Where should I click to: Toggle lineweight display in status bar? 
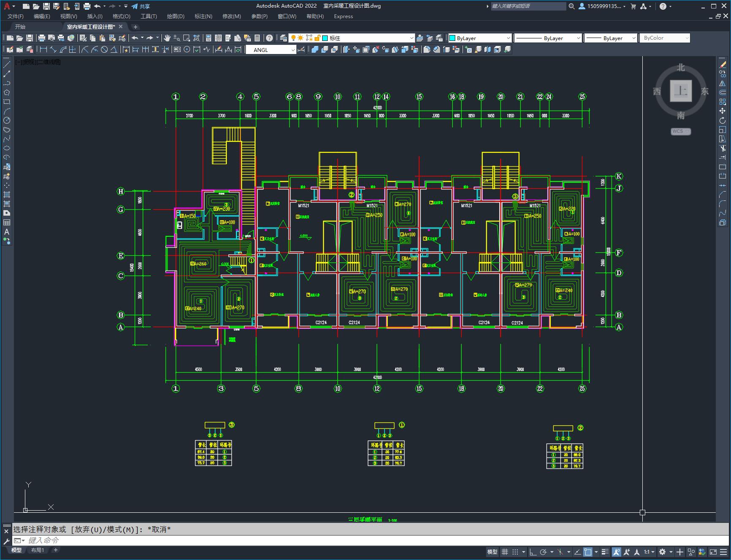(x=605, y=552)
